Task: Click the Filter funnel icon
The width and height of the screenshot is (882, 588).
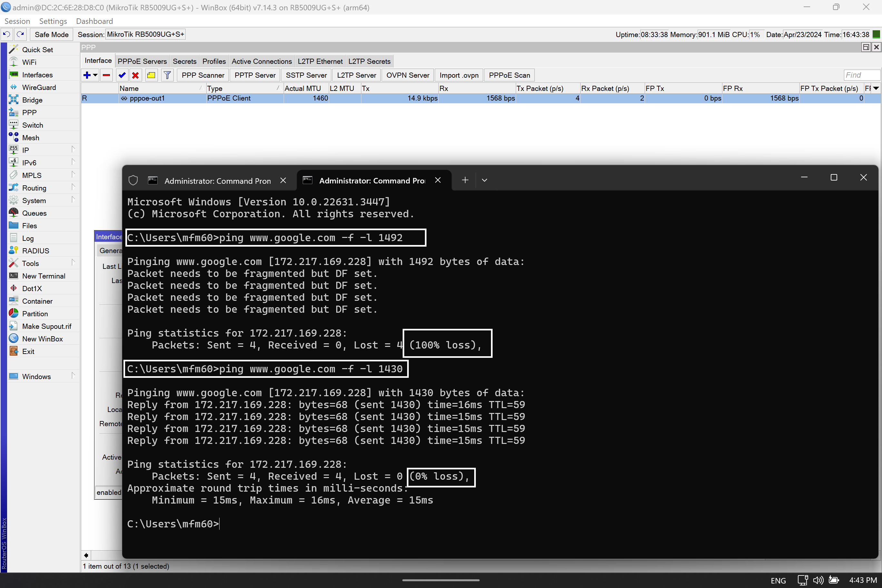Action: (167, 75)
